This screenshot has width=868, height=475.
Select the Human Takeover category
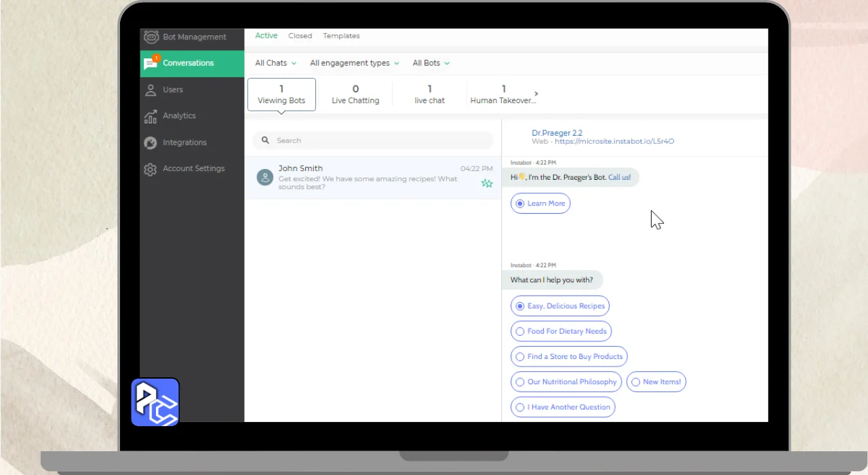click(x=503, y=94)
